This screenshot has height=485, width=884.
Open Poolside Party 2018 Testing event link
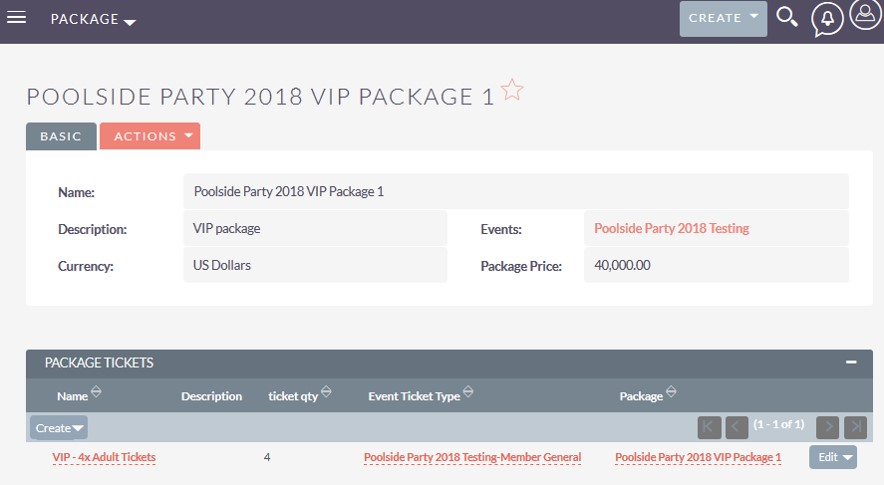click(x=671, y=228)
